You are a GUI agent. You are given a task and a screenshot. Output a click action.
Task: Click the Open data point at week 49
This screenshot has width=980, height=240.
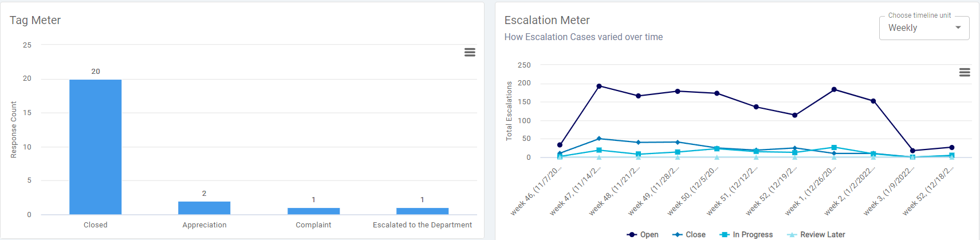tap(678, 91)
